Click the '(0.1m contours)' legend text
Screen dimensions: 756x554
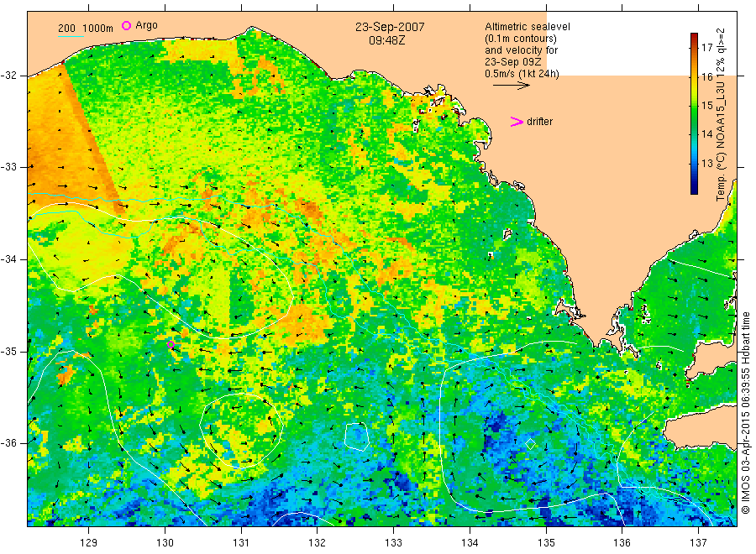click(520, 39)
